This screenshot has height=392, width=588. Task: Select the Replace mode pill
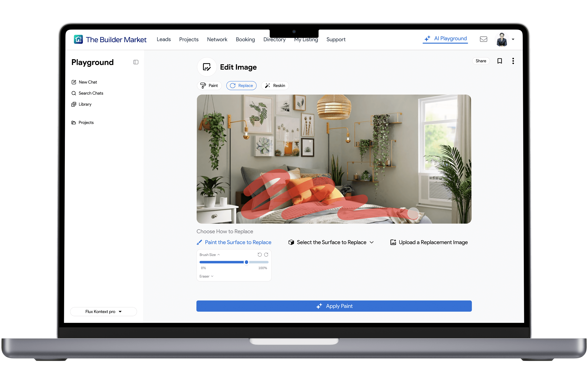(x=242, y=86)
